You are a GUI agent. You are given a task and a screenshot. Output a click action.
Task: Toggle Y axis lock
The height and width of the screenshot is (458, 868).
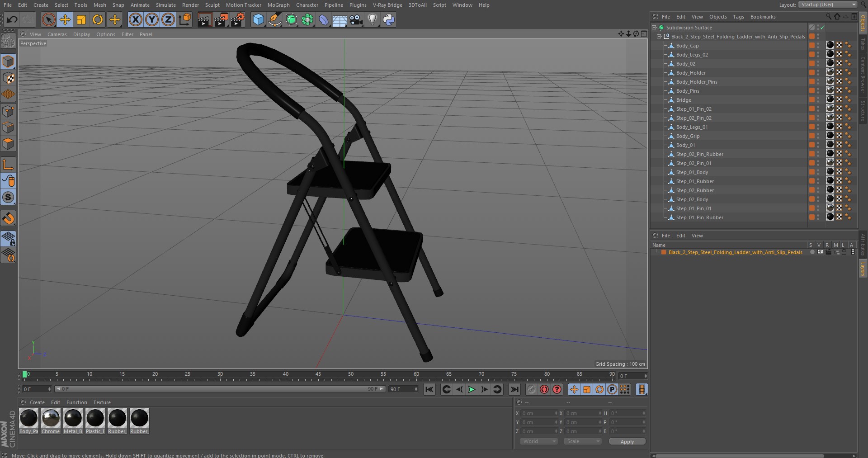tap(152, 19)
